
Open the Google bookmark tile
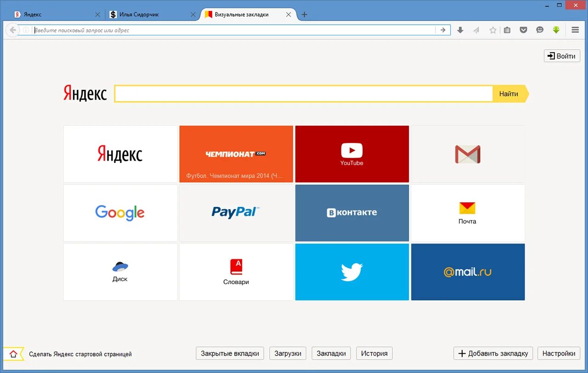(x=120, y=213)
